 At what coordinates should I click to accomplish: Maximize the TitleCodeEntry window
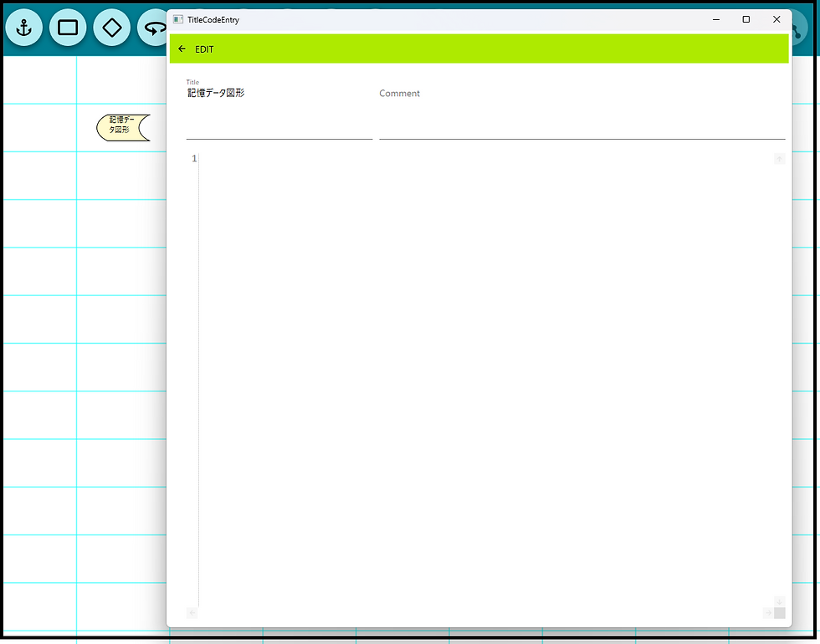[746, 19]
